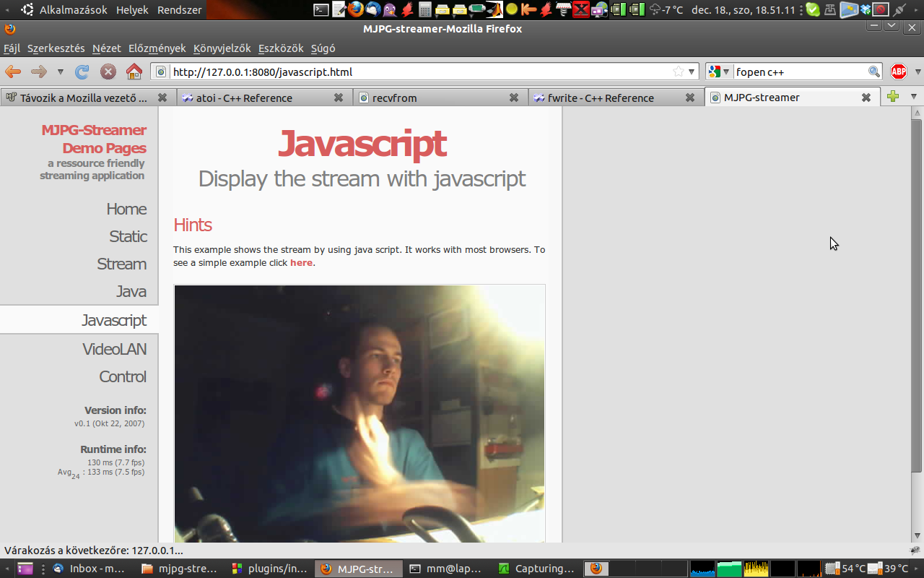Switch to the 'mm@lap...' terminal taskbar button
Image resolution: width=924 pixels, height=578 pixels.
click(446, 569)
